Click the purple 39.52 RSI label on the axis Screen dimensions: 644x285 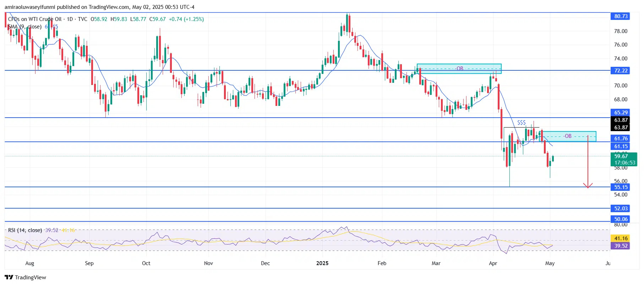[620, 246]
